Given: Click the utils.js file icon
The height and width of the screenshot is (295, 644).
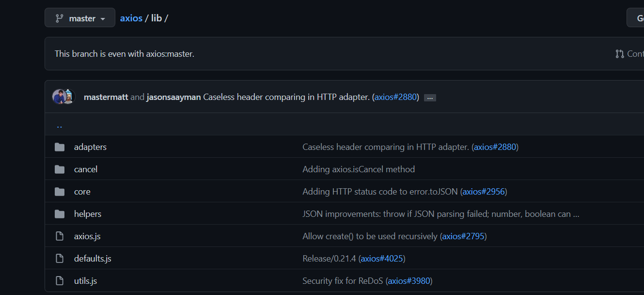Looking at the screenshot, I should click(60, 281).
